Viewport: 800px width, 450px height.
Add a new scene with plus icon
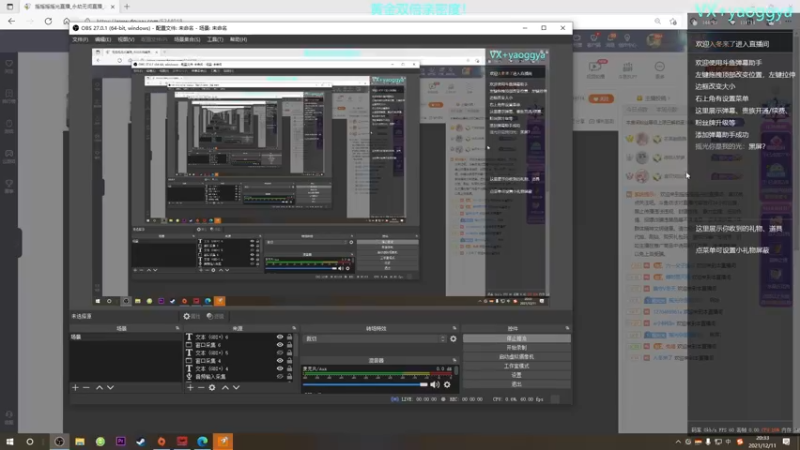pyautogui.click(x=75, y=388)
